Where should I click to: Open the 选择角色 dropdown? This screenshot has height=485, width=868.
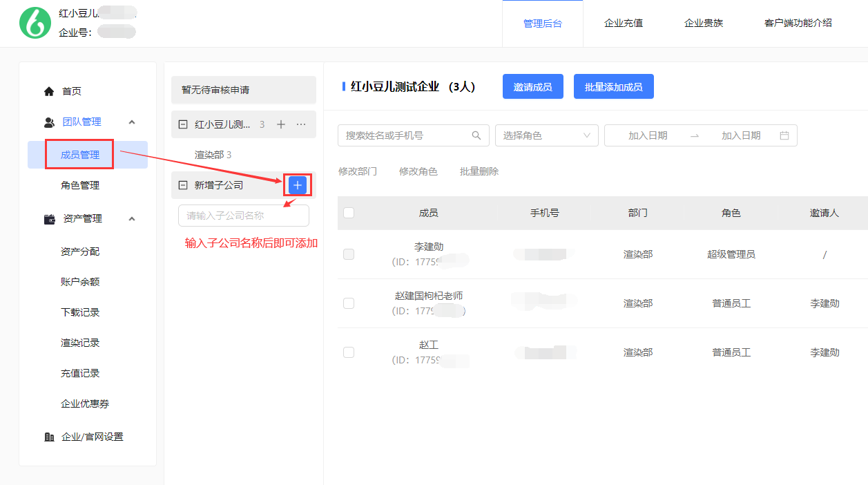pyautogui.click(x=547, y=135)
